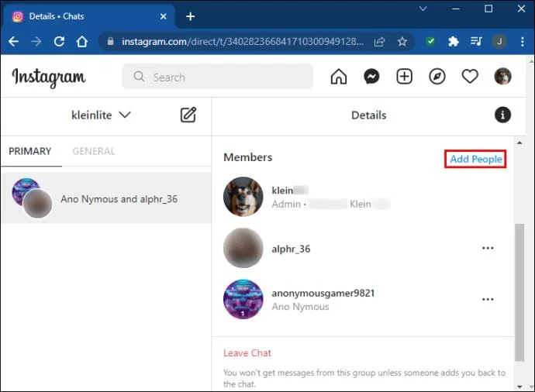Open alphr_36 blurred profile picture
The height and width of the screenshot is (392, 535).
tap(243, 248)
